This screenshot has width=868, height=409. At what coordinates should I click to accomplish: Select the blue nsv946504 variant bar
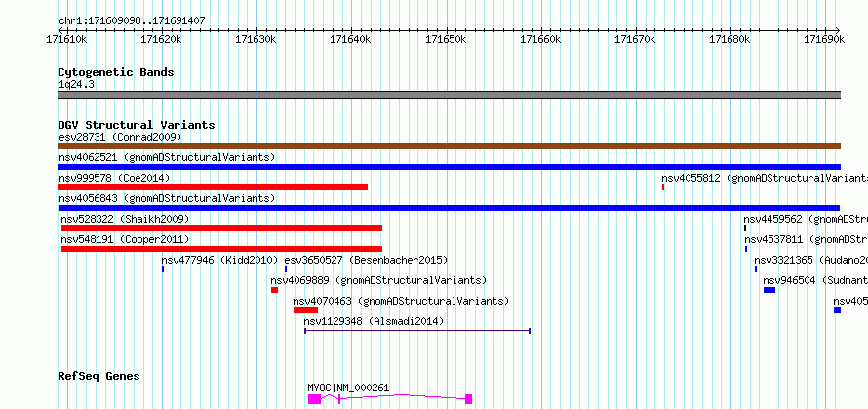coord(769,290)
